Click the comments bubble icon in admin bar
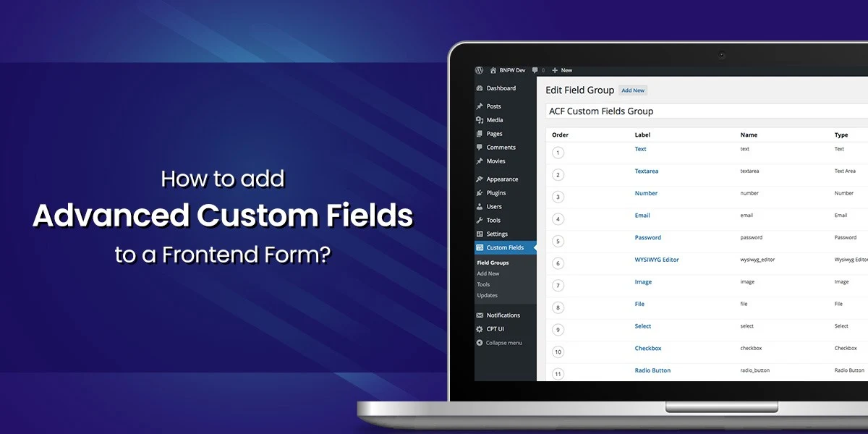This screenshot has height=434, width=868. [535, 70]
